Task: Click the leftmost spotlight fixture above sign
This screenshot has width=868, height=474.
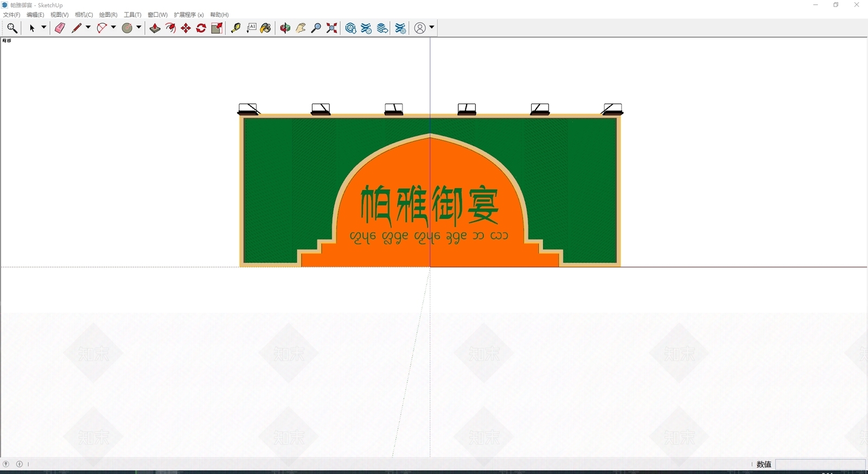Action: pyautogui.click(x=249, y=109)
